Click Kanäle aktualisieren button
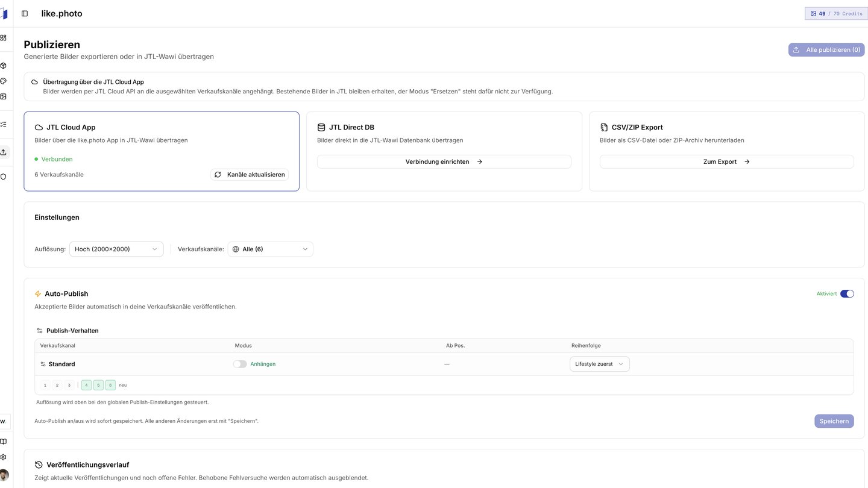The height and width of the screenshot is (488, 868). (250, 175)
